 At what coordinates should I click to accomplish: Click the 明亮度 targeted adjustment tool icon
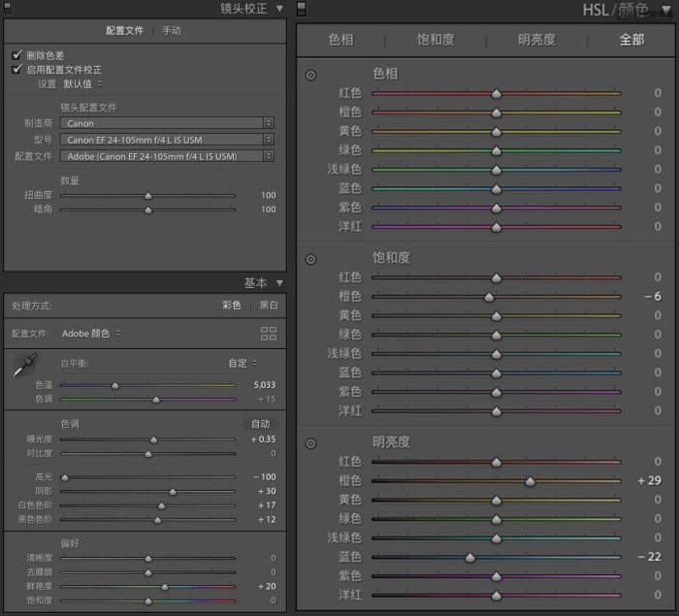(x=310, y=443)
